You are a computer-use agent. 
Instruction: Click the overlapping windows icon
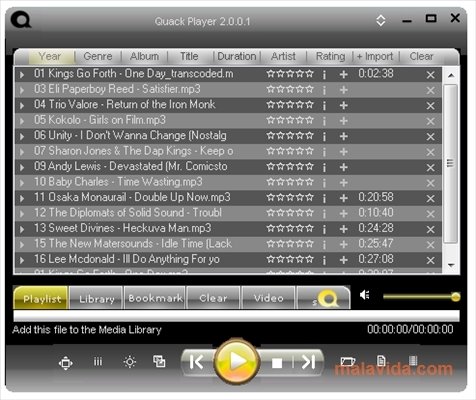pos(159,361)
